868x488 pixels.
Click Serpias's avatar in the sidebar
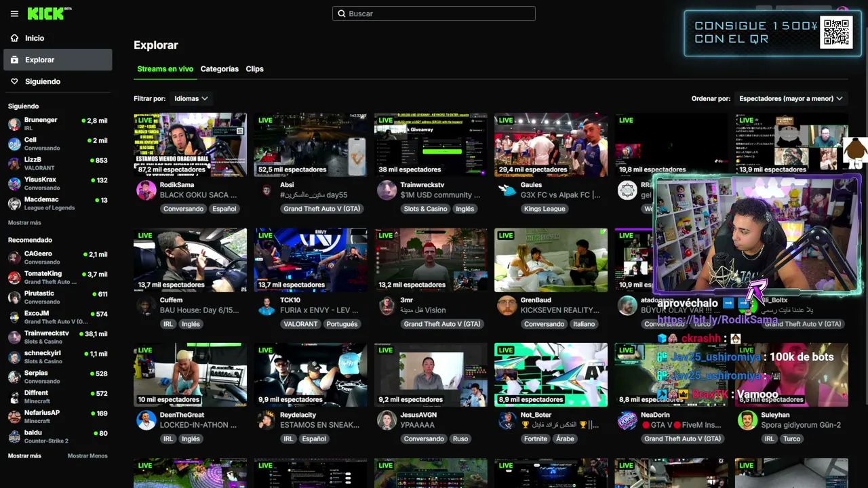tap(14, 377)
